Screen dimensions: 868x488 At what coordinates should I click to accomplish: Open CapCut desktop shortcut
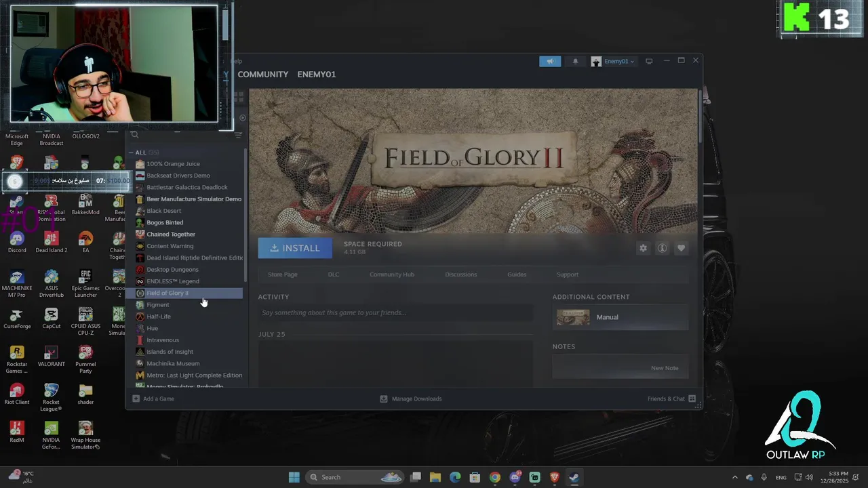[51, 319]
